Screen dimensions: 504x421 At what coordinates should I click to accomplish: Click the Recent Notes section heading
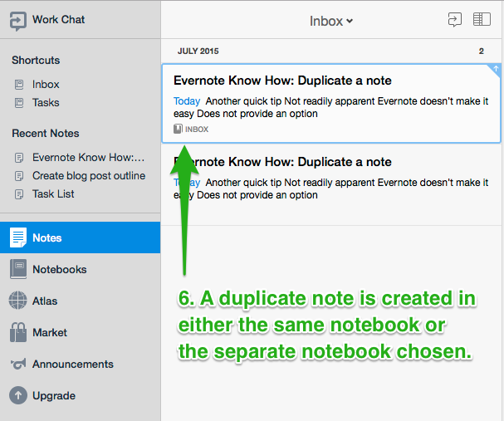tap(46, 134)
